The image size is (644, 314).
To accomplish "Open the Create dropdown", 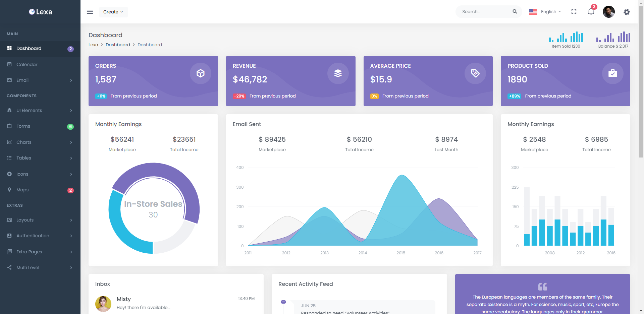I will coord(113,12).
